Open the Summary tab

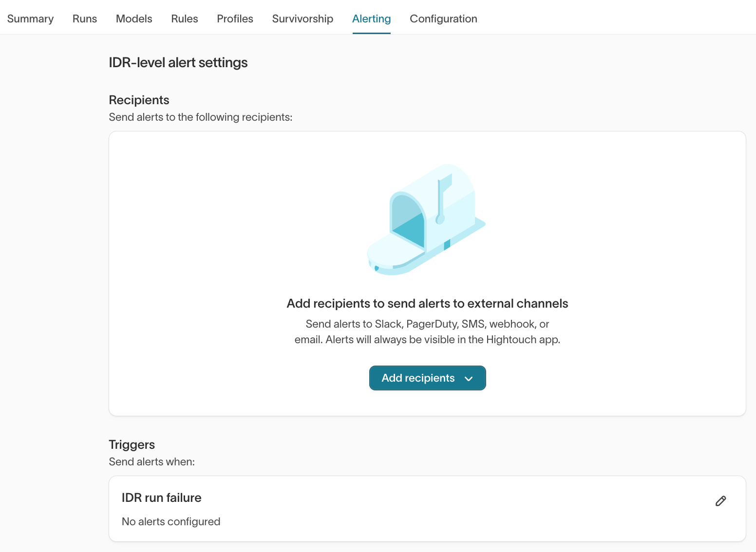click(30, 18)
